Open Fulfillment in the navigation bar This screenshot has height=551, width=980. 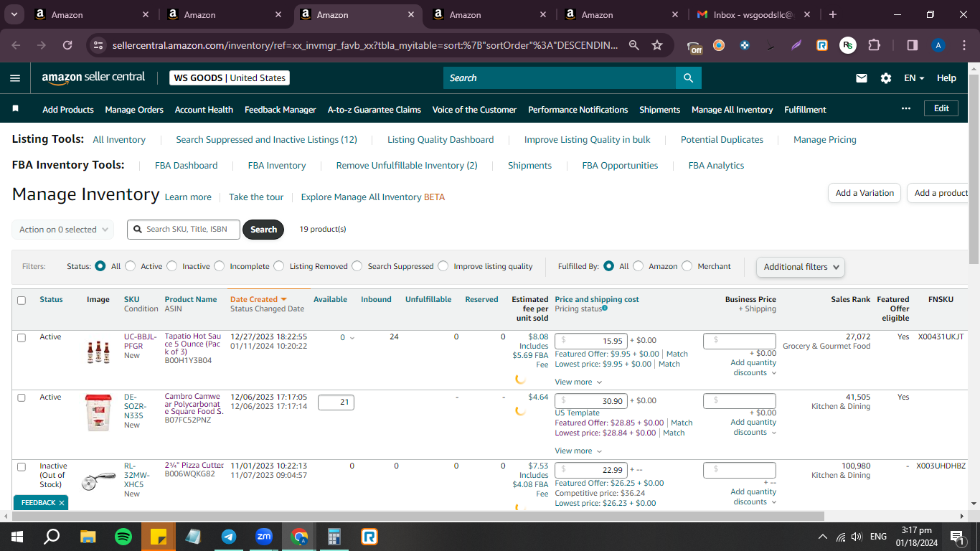click(x=805, y=110)
